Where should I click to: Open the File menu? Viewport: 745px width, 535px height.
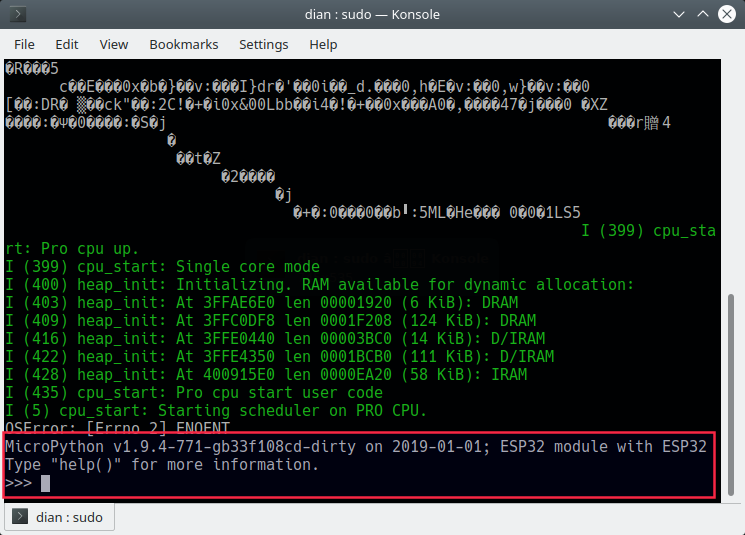(x=24, y=44)
